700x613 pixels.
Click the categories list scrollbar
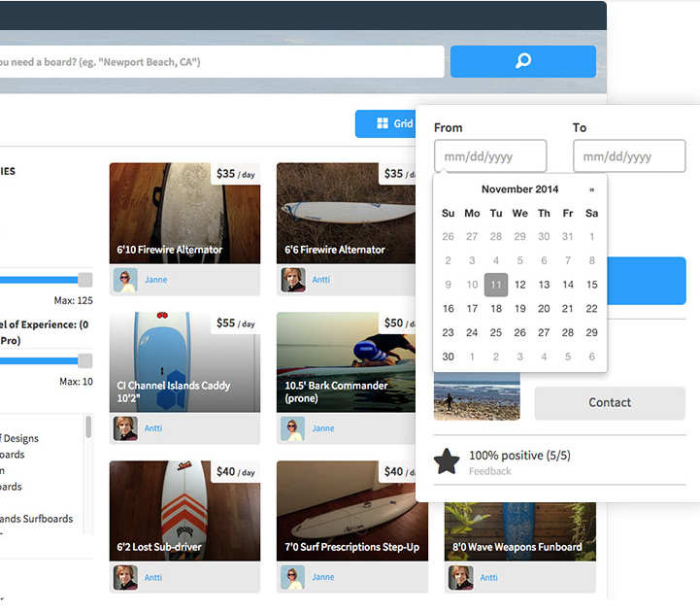click(89, 427)
